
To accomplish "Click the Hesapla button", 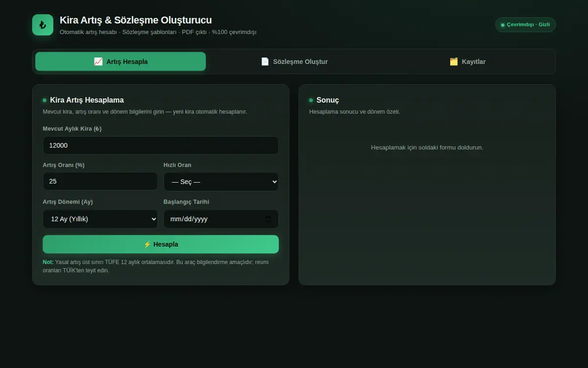I will click(x=161, y=244).
